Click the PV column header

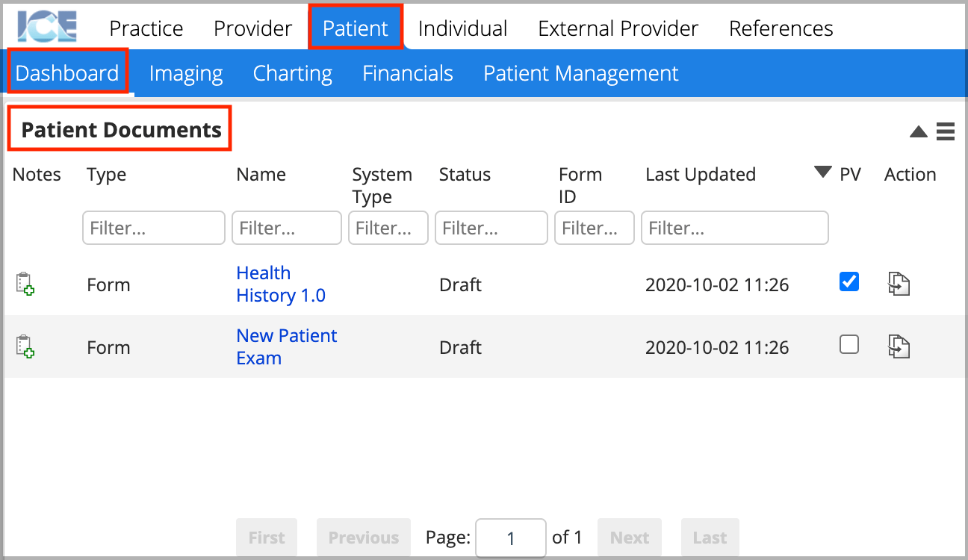(x=850, y=175)
